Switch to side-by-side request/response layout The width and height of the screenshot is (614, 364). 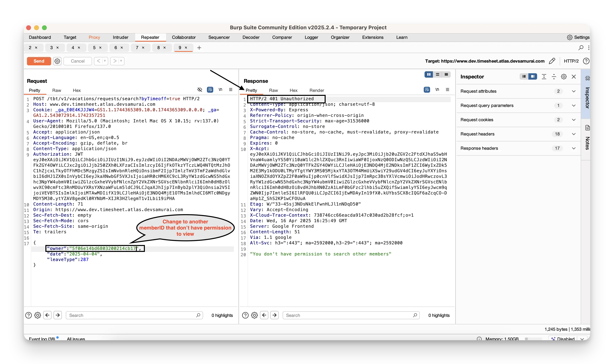[428, 75]
